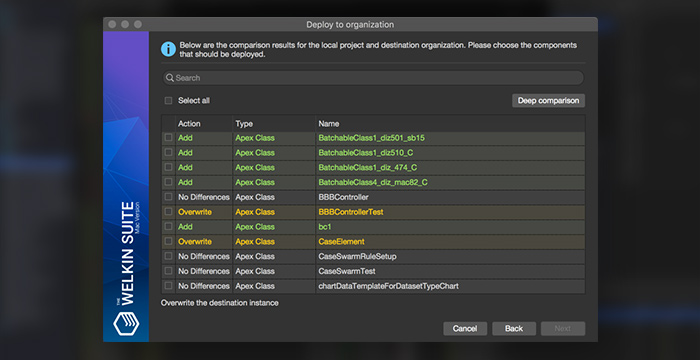The height and width of the screenshot is (360, 700).
Task: Check the CaseElement row checkbox
Action: [x=168, y=241]
